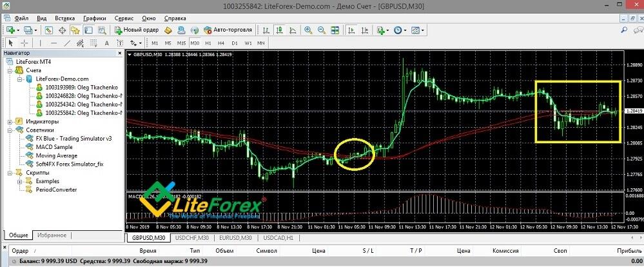Close the Навигатор panel
This screenshot has height=267, width=644.
(x=119, y=53)
